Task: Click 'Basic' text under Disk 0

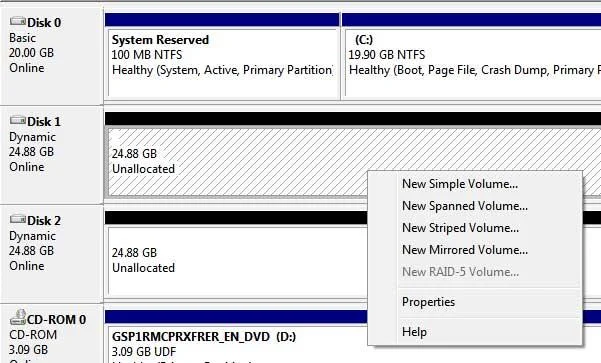Action: (23, 38)
